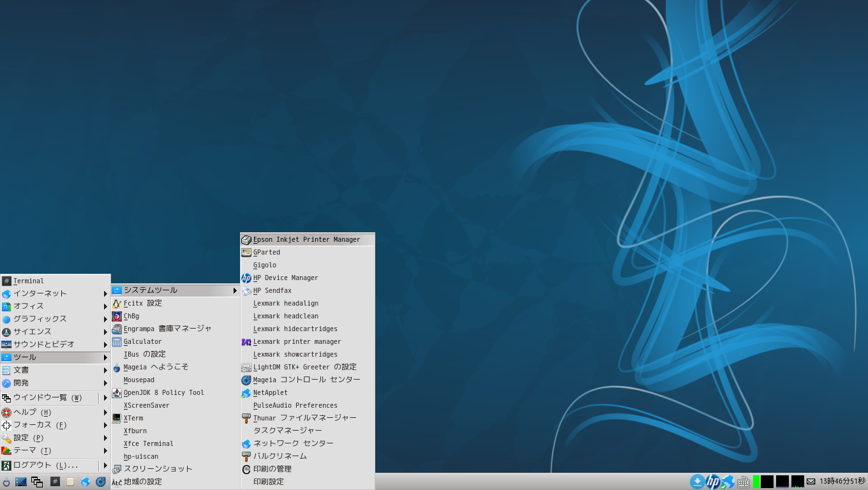The image size is (868, 490).
Task: Open the window list taskbar icon
Action: click(37, 482)
